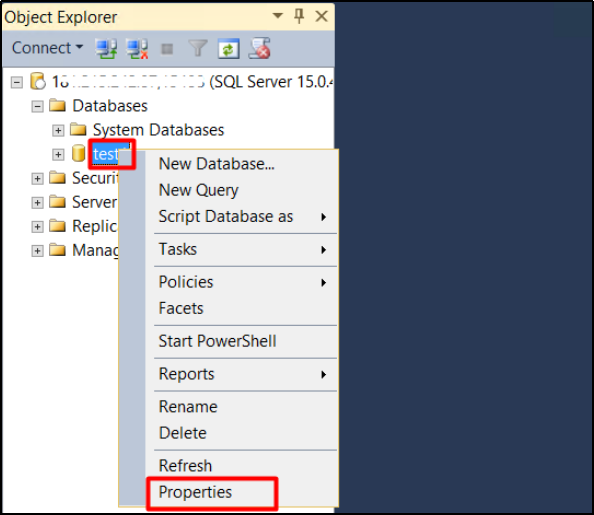The height and width of the screenshot is (515, 594).
Task: Click the Connect Object Explorer icon
Action: [x=106, y=49]
